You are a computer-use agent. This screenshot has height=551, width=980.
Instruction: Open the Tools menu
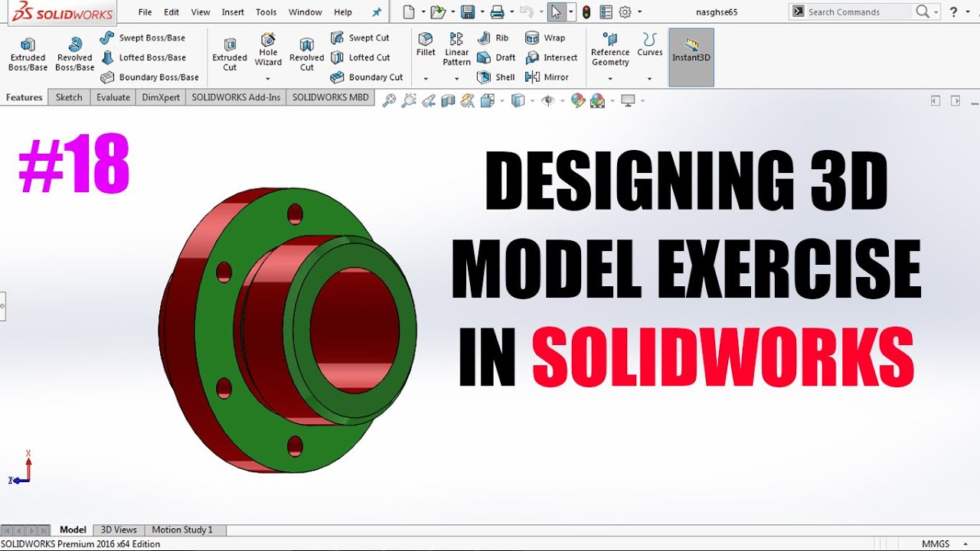pyautogui.click(x=266, y=12)
